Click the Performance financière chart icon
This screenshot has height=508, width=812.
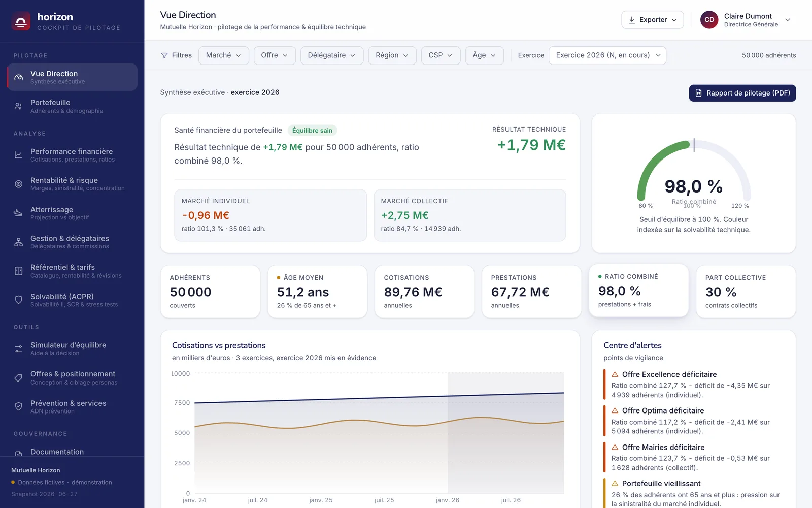click(x=18, y=155)
